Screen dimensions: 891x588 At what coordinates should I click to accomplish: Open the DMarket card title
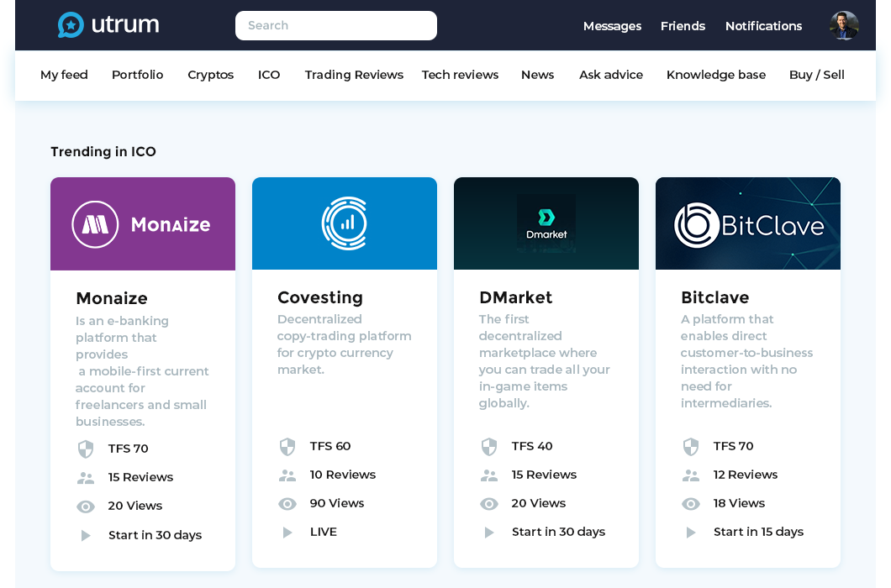(x=515, y=297)
